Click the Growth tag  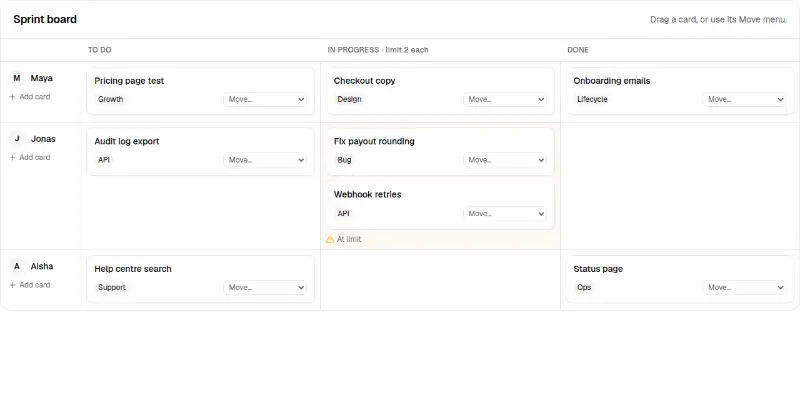(x=111, y=99)
